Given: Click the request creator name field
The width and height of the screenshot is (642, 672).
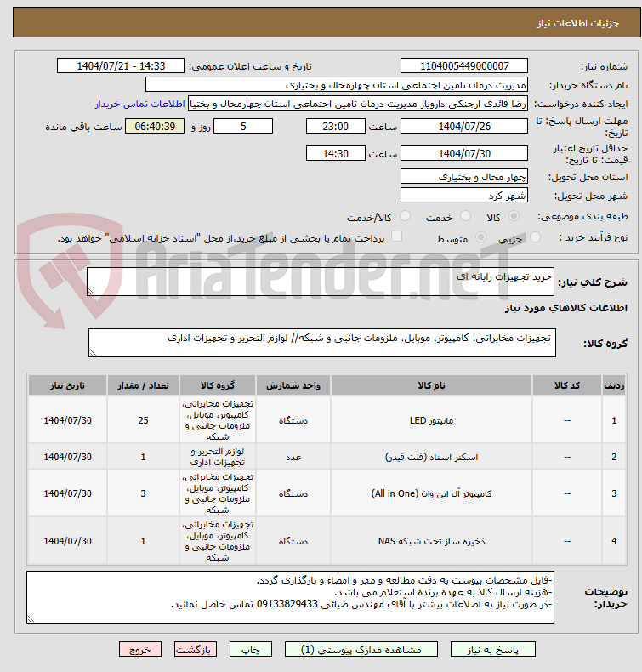Looking at the screenshot, I should (x=358, y=104).
